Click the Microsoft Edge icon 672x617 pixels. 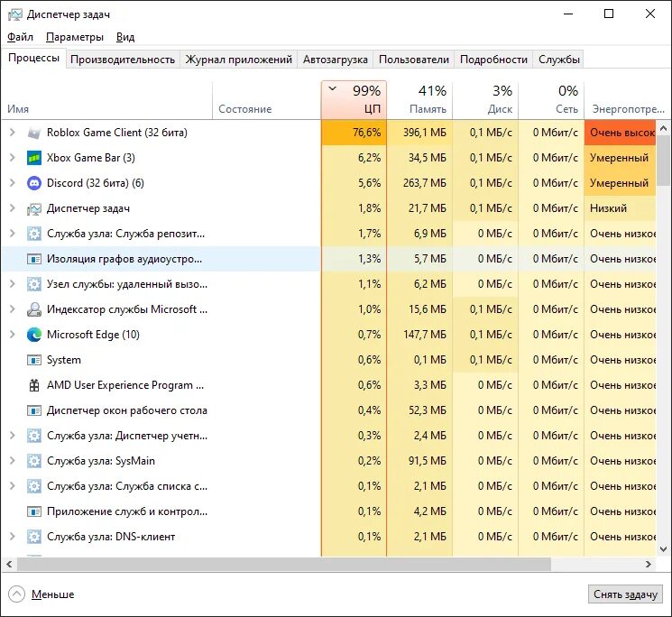(x=34, y=335)
